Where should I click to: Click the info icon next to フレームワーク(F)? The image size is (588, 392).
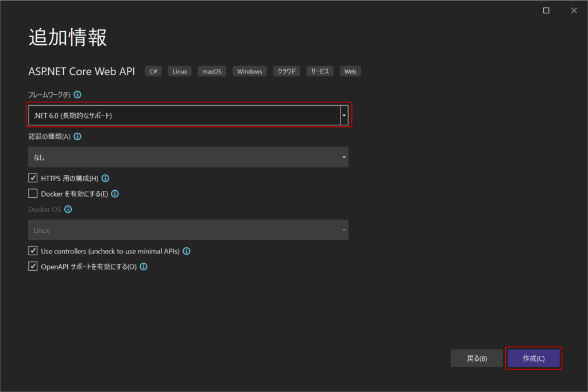[78, 95]
